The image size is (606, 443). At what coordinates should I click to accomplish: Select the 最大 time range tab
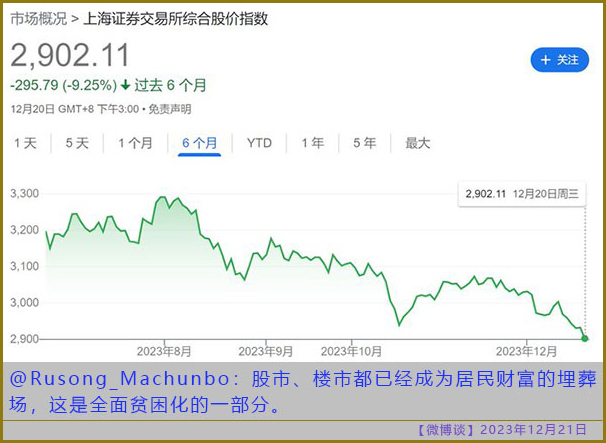coord(417,143)
